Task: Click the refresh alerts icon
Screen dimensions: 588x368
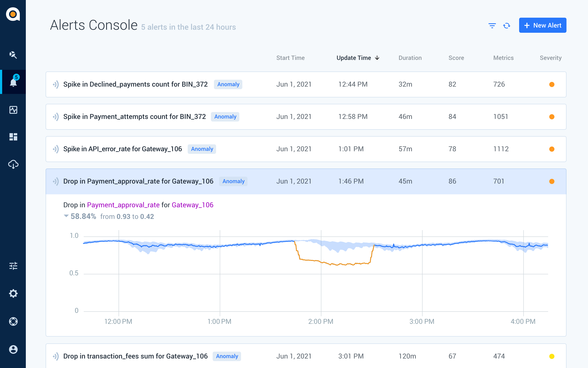Action: click(507, 26)
